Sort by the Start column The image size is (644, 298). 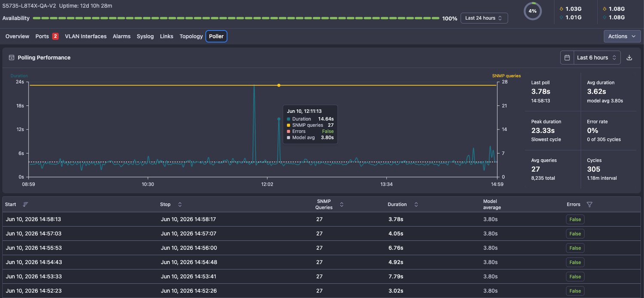(x=25, y=205)
